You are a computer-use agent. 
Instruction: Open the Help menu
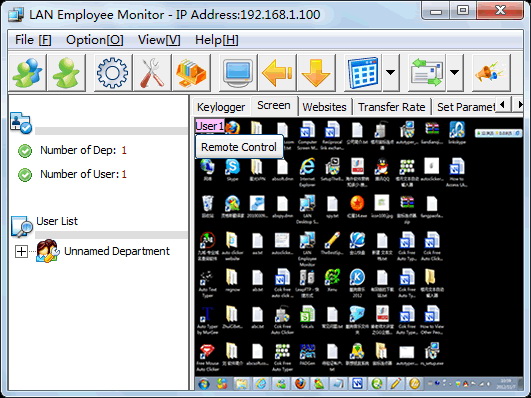tap(217, 40)
